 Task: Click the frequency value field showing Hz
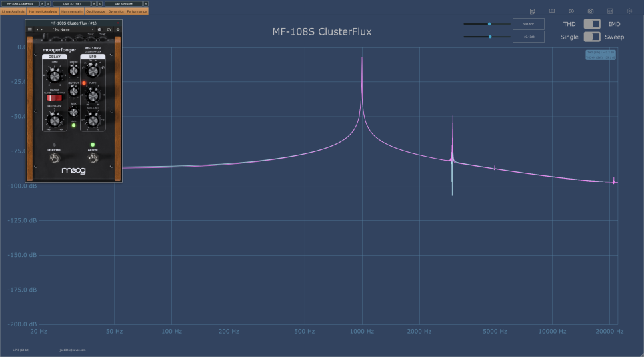[529, 24]
